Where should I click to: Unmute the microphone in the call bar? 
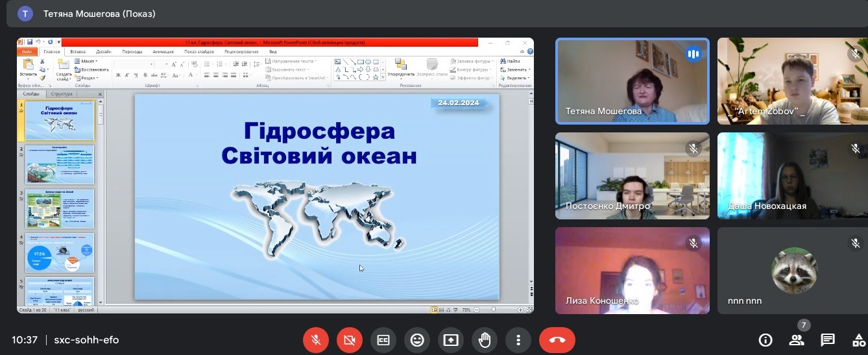point(316,339)
